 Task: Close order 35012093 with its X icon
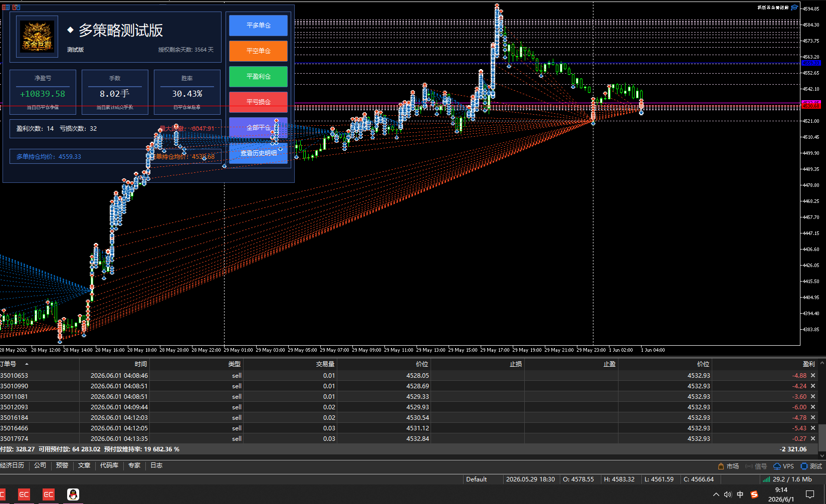pos(813,407)
